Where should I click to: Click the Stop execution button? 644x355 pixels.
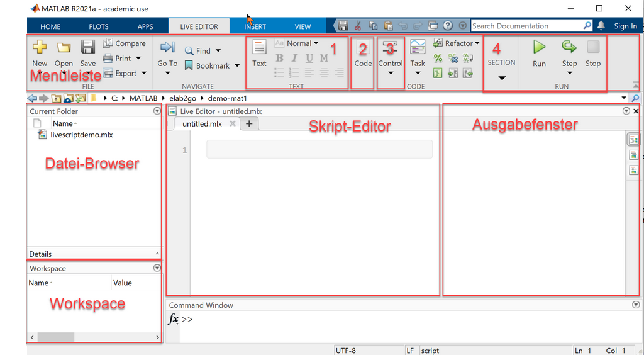click(x=593, y=53)
